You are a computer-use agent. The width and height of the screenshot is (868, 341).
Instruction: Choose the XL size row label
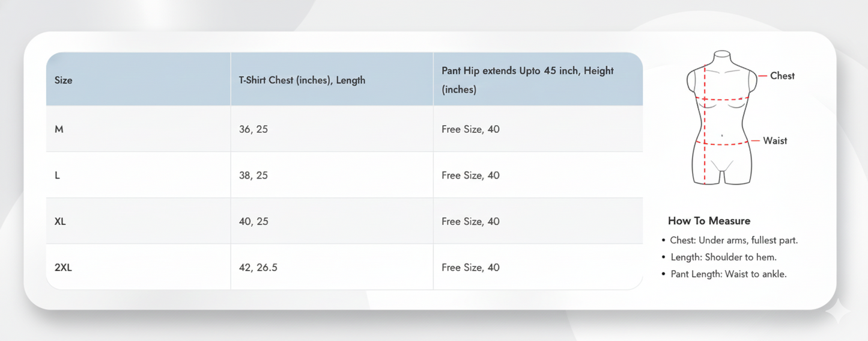click(60, 221)
